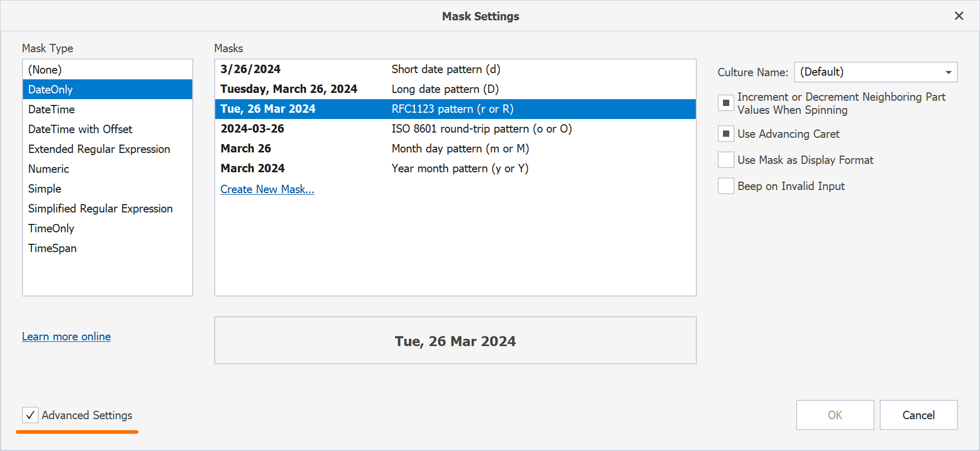Toggle the Use Advancing Caret checkbox
This screenshot has height=451, width=980.
pyautogui.click(x=726, y=134)
